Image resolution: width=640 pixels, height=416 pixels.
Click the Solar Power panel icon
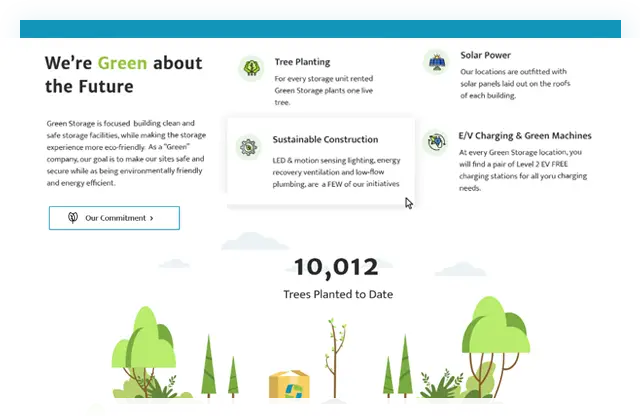click(436, 62)
